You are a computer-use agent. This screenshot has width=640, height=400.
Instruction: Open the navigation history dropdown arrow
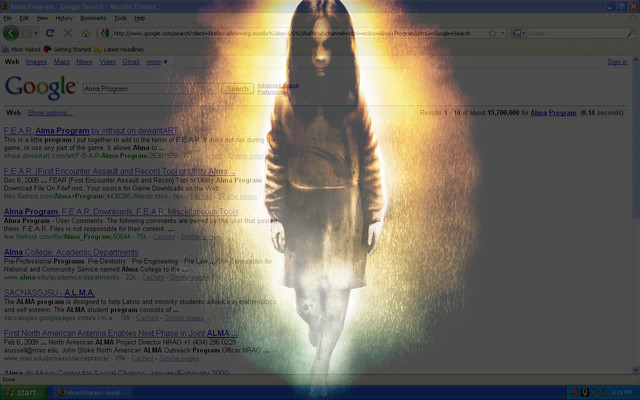click(36, 33)
